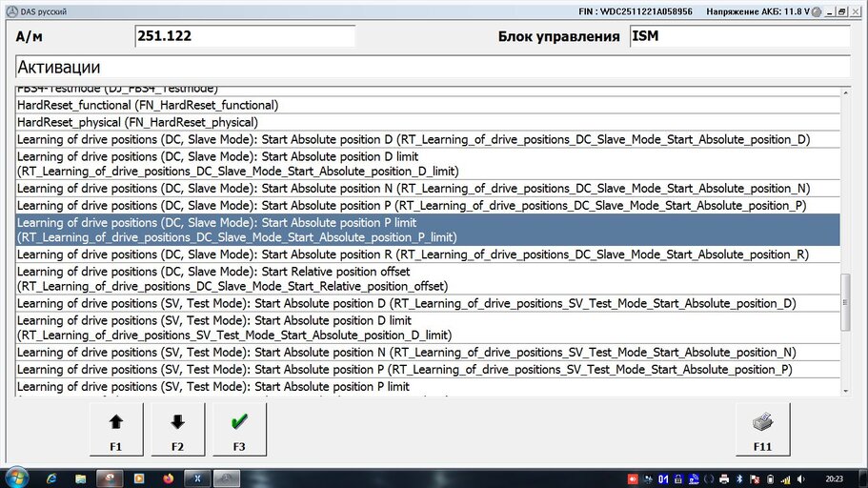This screenshot has height=488, width=868.
Task: Select SV Test Mode Start Absolute position P row
Action: [428, 370]
